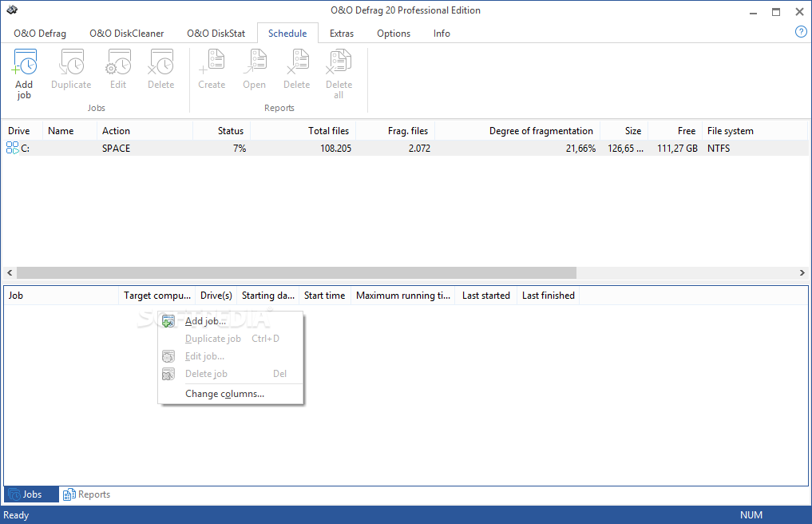Viewport: 812px width, 524px height.
Task: Maximize the O&O Defrag window
Action: pos(776,12)
